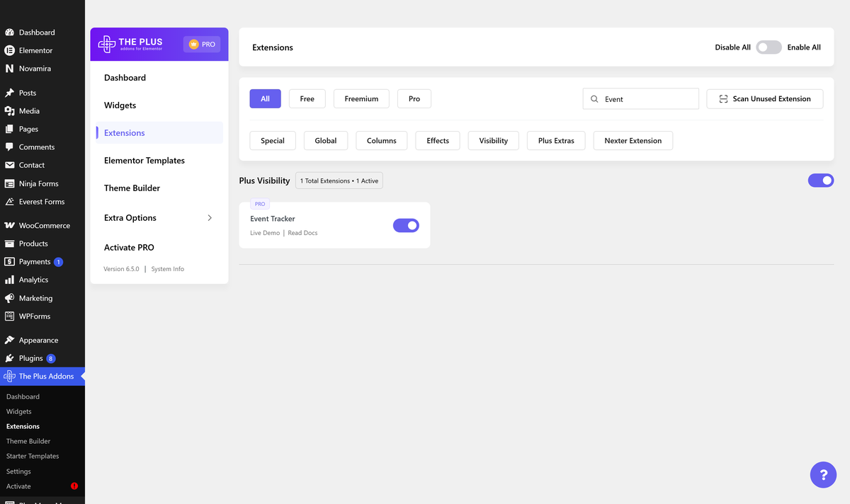Viewport: 850px width, 504px height.
Task: Click the Everest Forms icon
Action: [10, 202]
